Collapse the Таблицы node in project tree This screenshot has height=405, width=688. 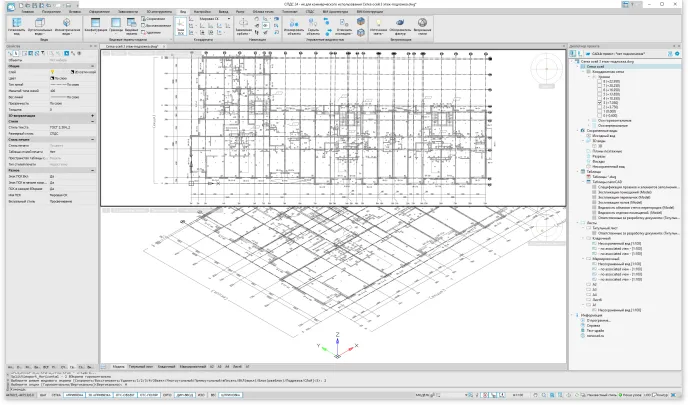578,171
